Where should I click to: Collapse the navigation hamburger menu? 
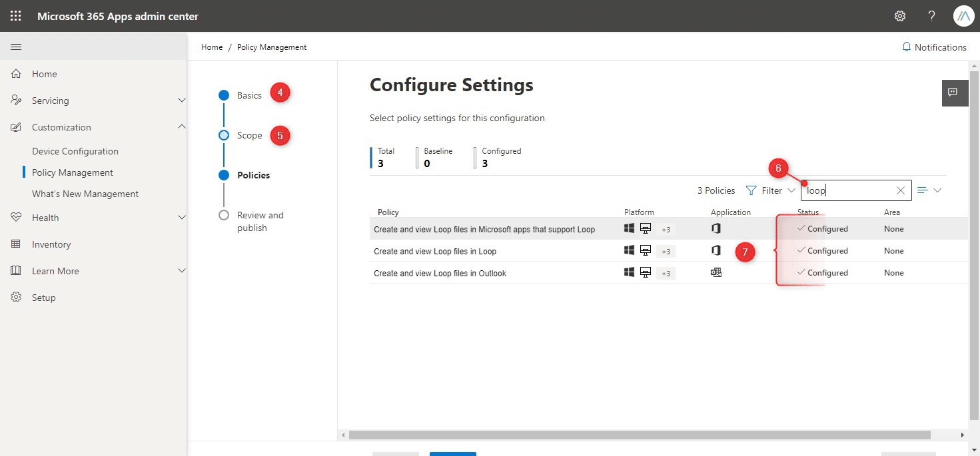[x=16, y=47]
